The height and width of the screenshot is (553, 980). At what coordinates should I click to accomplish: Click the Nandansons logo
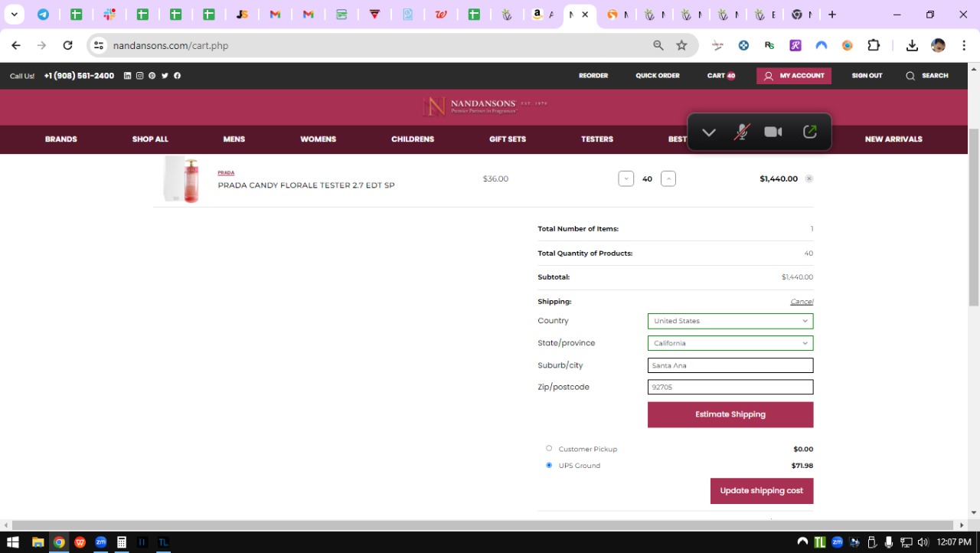[x=485, y=106]
